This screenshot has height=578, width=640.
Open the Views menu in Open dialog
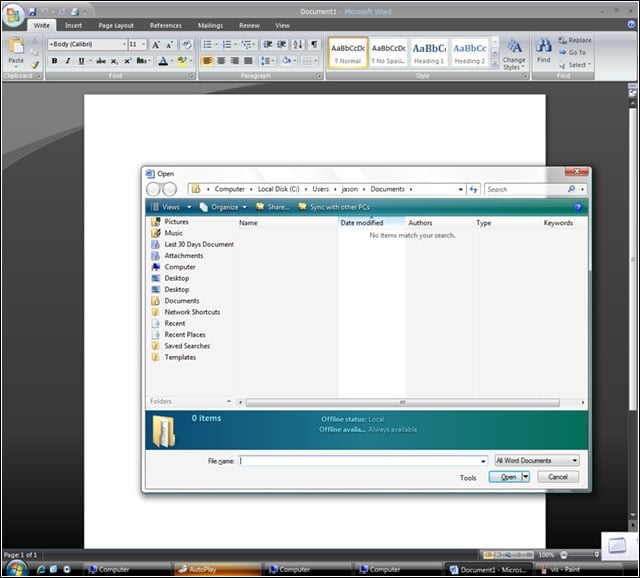[171, 207]
